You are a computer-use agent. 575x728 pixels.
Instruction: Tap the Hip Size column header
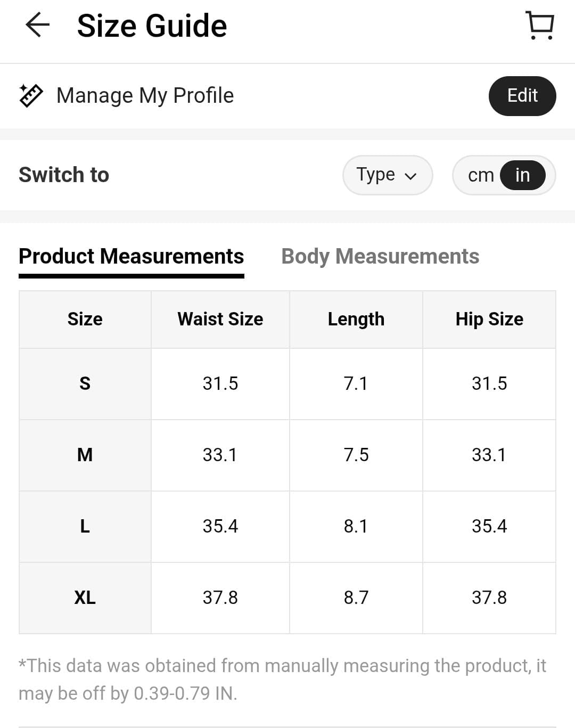click(x=489, y=319)
